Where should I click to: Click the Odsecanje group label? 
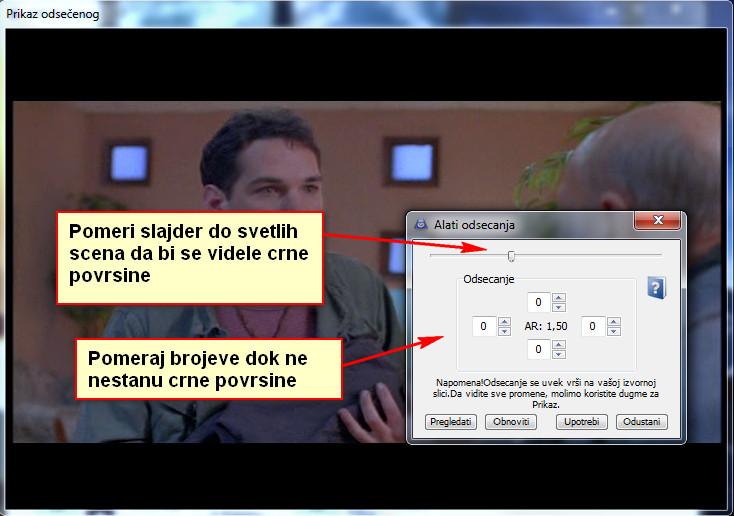tap(489, 279)
